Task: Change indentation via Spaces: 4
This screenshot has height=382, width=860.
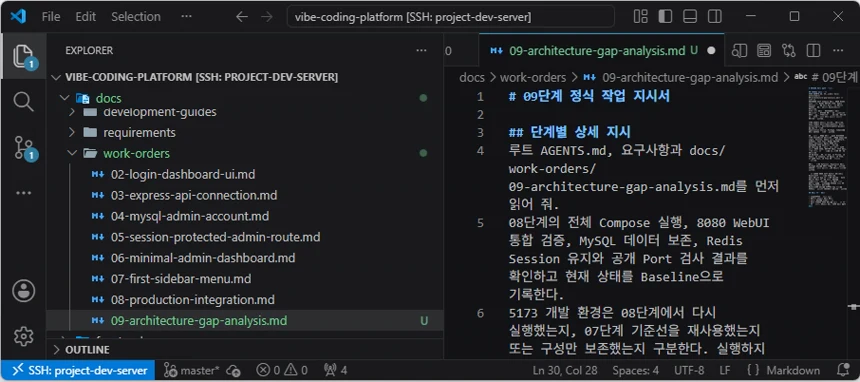Action: [636, 370]
